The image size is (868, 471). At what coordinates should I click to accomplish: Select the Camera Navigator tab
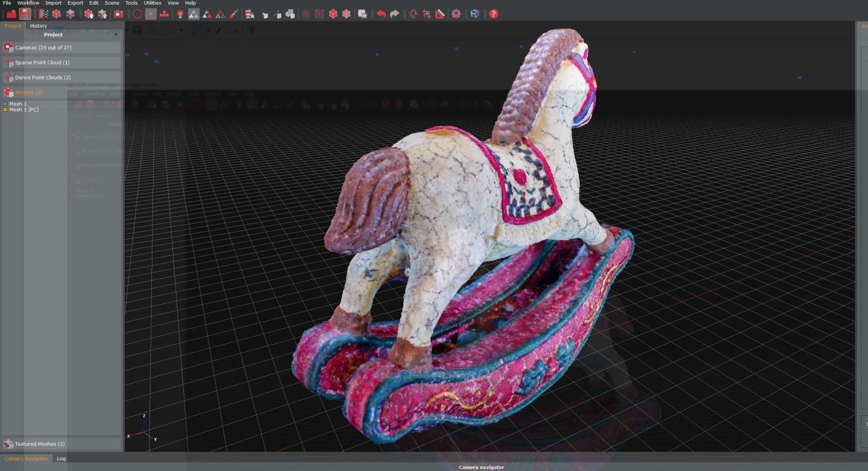point(27,458)
